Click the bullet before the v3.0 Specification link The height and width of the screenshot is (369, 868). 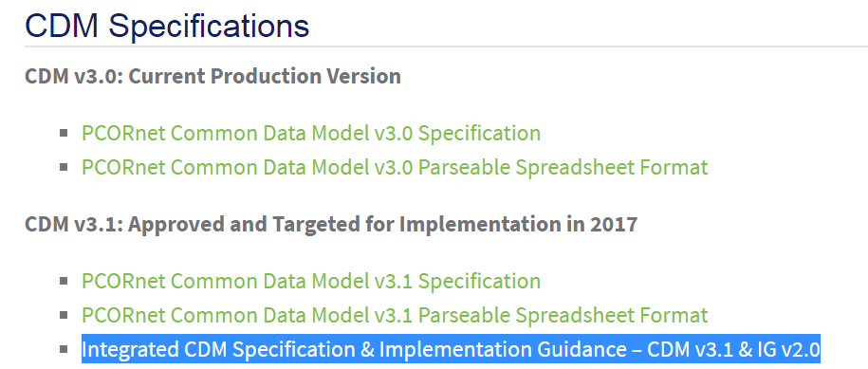[x=64, y=133]
